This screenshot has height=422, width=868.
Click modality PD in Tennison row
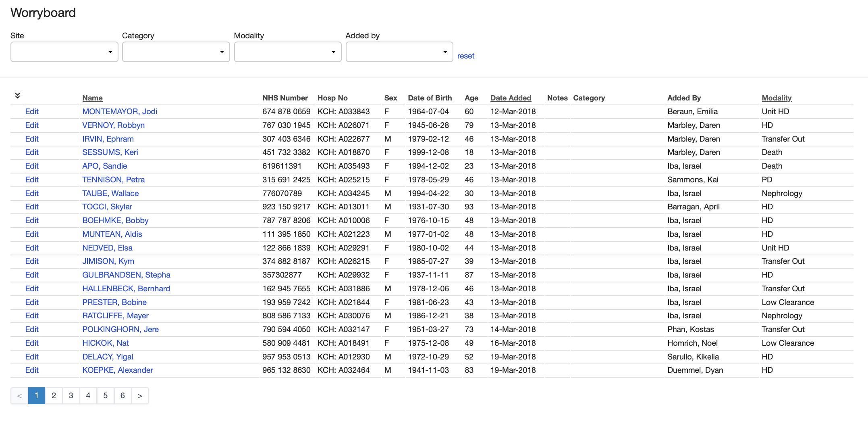click(x=767, y=180)
